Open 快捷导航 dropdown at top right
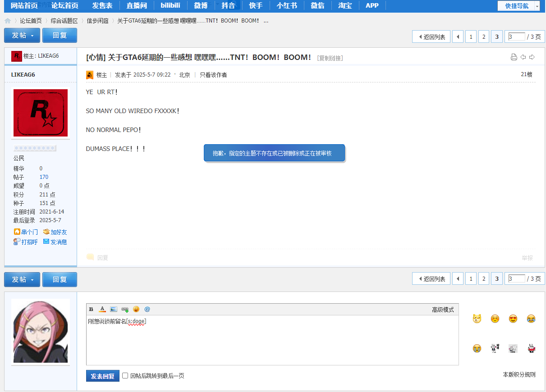Image resolution: width=546 pixels, height=392 pixels. point(518,6)
